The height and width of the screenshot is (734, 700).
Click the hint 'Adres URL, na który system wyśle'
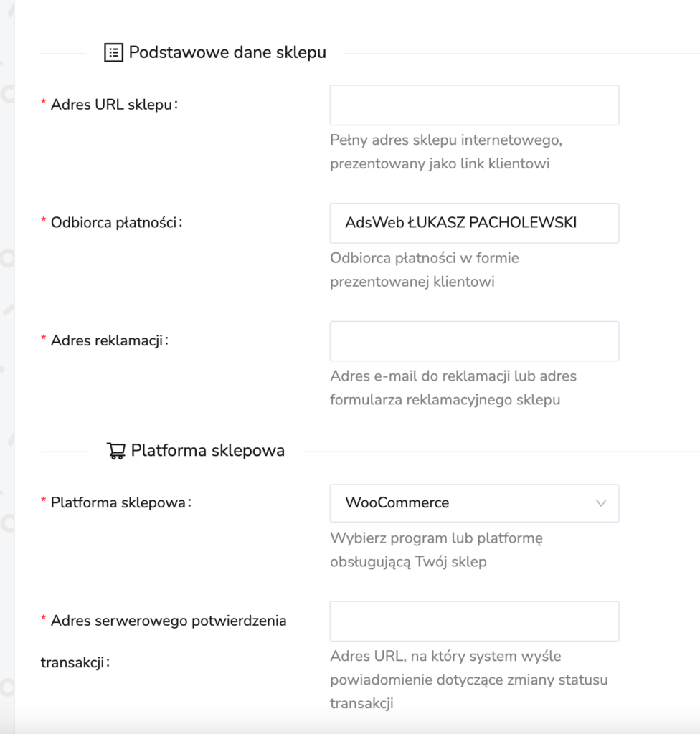(x=445, y=657)
